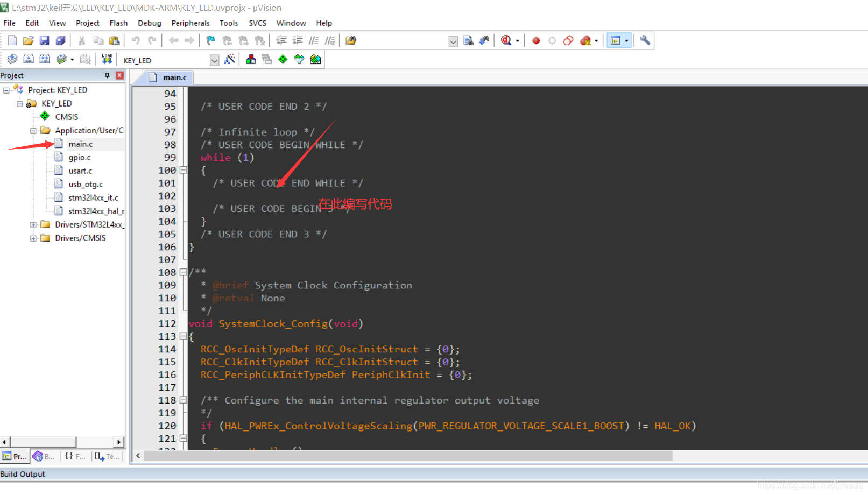Viewport: 868px width, 495px height.
Task: Save the current file
Action: click(x=44, y=40)
